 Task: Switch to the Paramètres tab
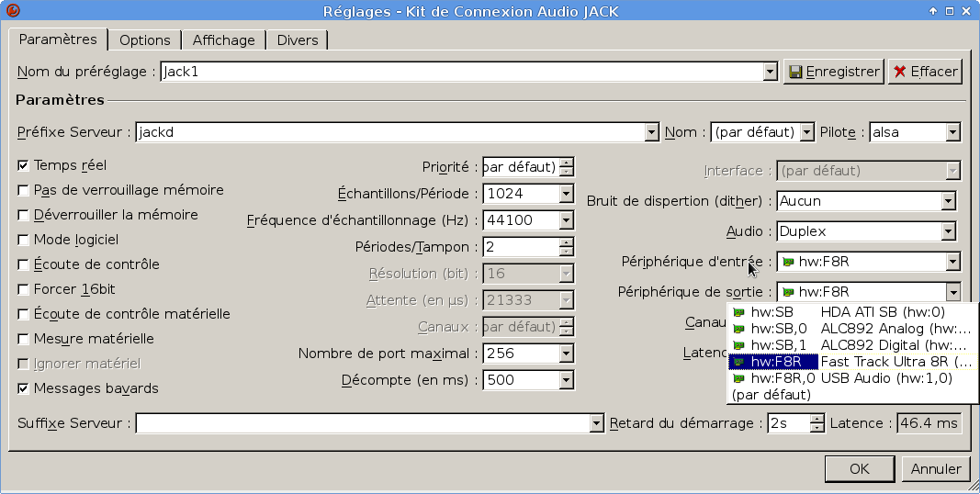[x=58, y=39]
